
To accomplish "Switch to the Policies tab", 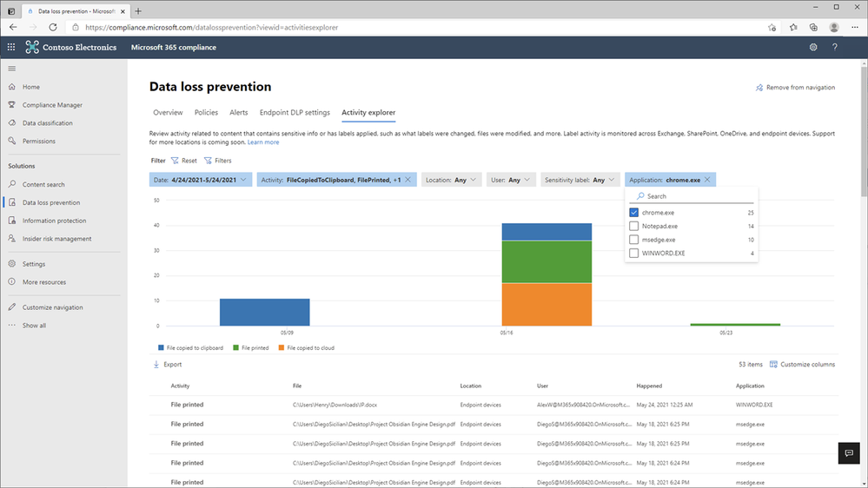I will (206, 112).
